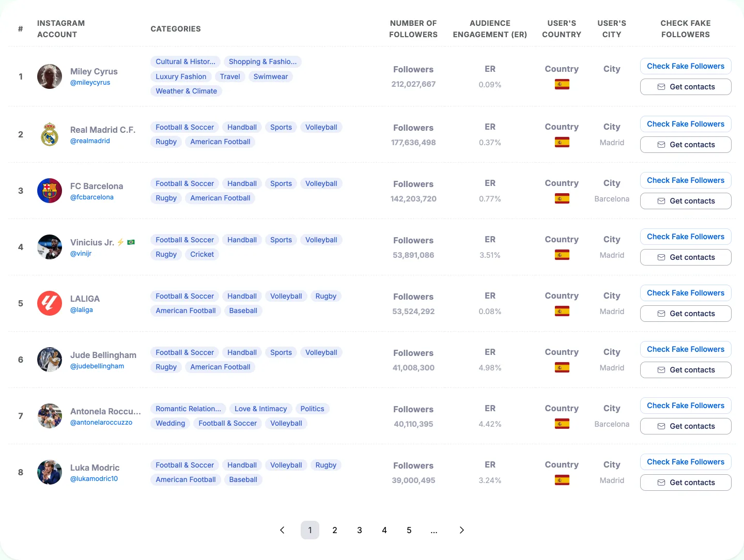Click Real Madrid C.F. crest avatar
The image size is (744, 560).
pos(50,134)
